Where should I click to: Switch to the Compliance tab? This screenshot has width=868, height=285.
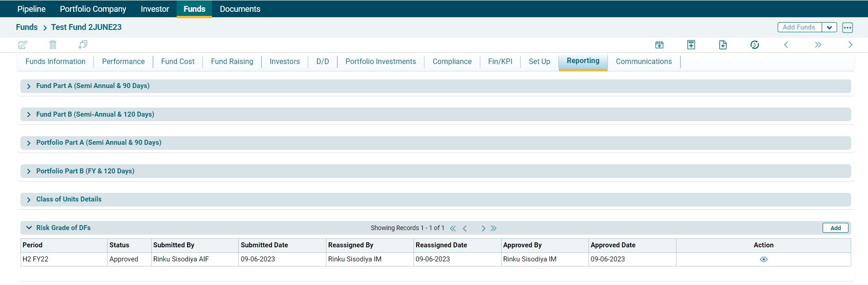(452, 62)
